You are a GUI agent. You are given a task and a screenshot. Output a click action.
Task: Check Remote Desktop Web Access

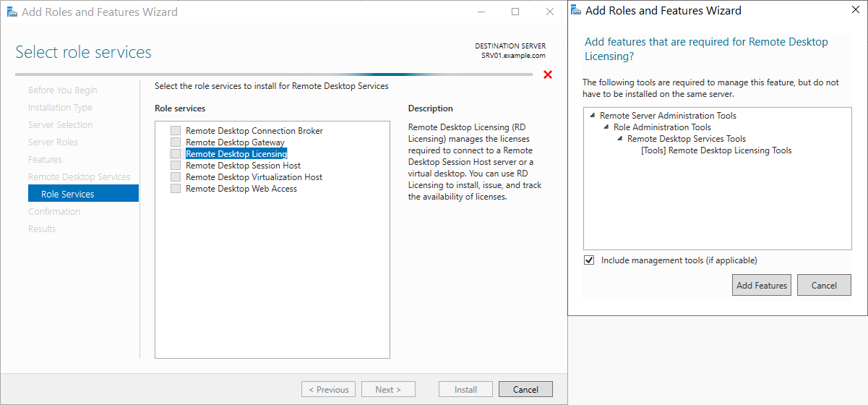coord(176,189)
